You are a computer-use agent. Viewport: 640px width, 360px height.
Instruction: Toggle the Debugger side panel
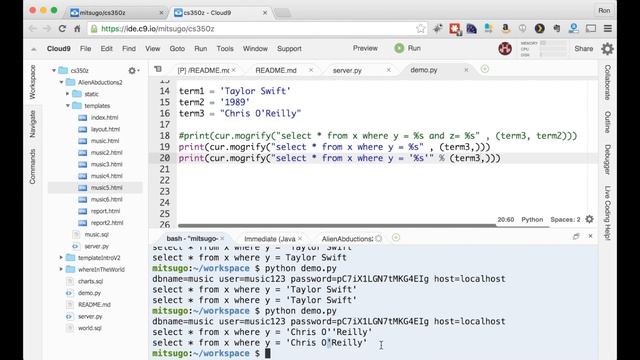click(607, 160)
